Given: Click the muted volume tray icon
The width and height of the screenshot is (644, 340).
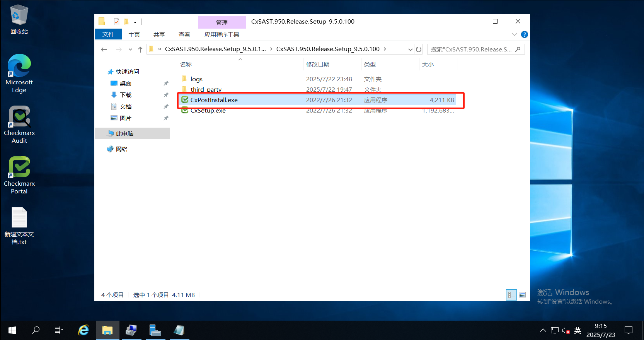Looking at the screenshot, I should click(566, 331).
